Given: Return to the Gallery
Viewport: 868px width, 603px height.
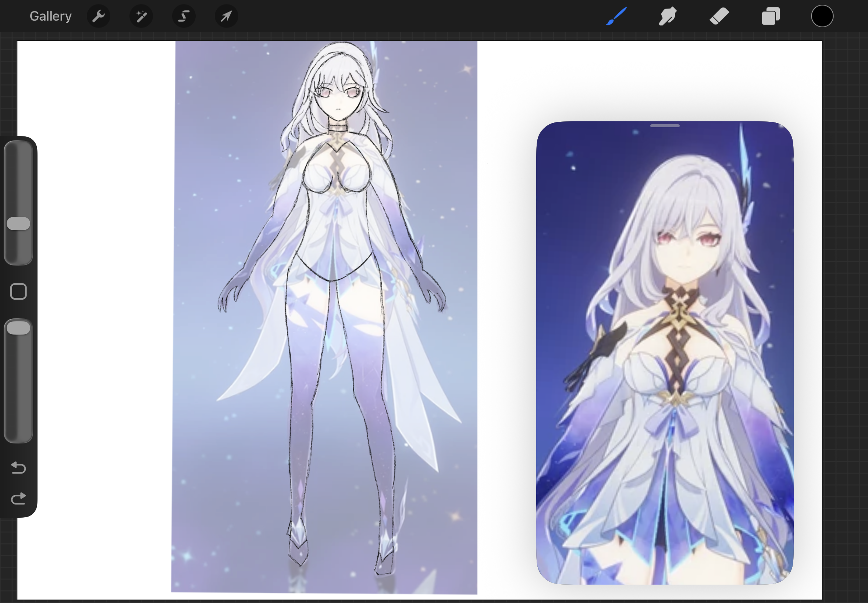Looking at the screenshot, I should pos(51,16).
